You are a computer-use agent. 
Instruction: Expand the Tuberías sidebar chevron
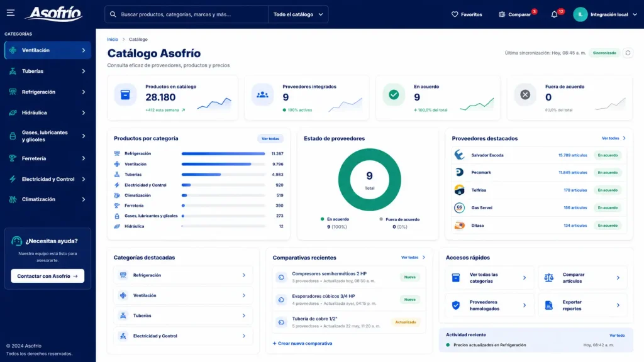tap(84, 71)
